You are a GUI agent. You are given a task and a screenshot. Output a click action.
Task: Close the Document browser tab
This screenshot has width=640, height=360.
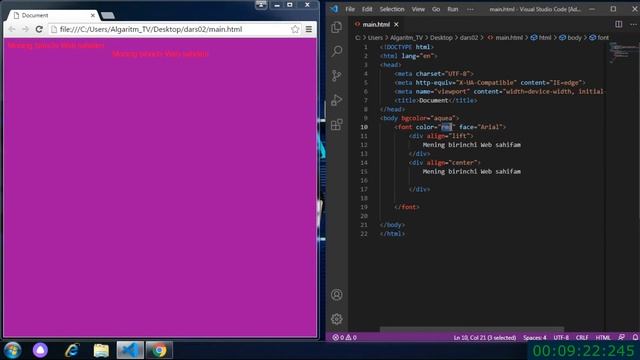tap(93, 15)
